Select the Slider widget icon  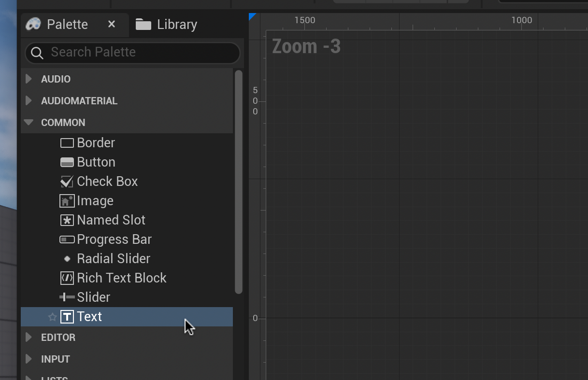tap(67, 297)
